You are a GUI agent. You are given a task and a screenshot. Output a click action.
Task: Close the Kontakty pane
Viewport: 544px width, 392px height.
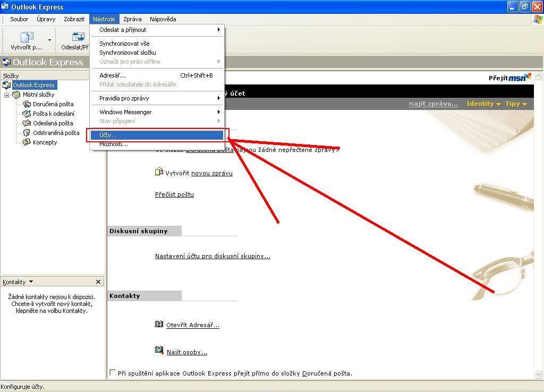coord(98,282)
